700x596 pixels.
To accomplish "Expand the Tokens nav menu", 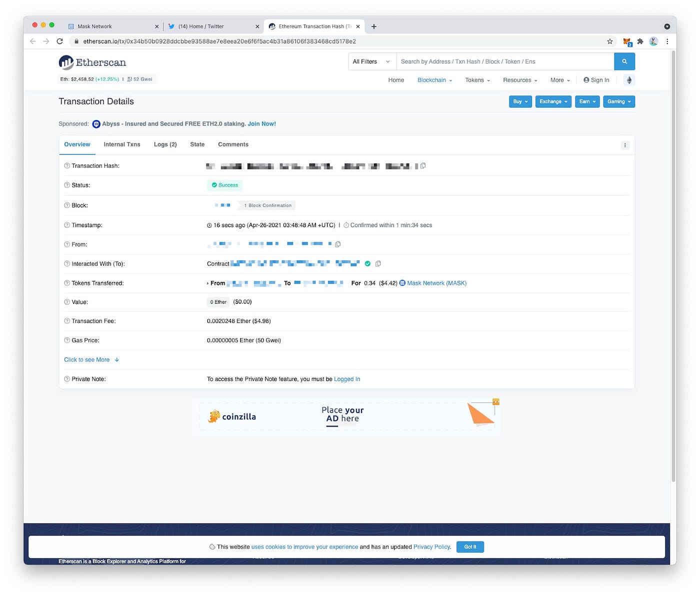I will pos(477,80).
